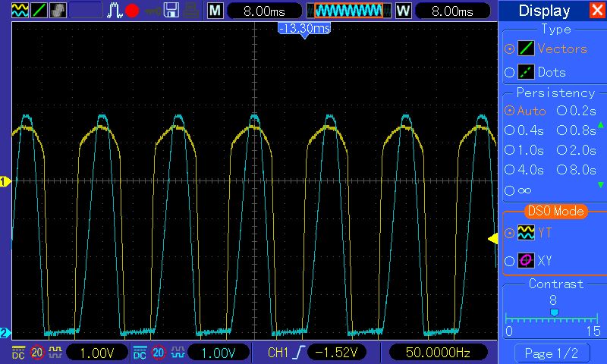This screenshot has width=607, height=364.
Task: Select 0.2s persistency option
Action: coord(577,111)
